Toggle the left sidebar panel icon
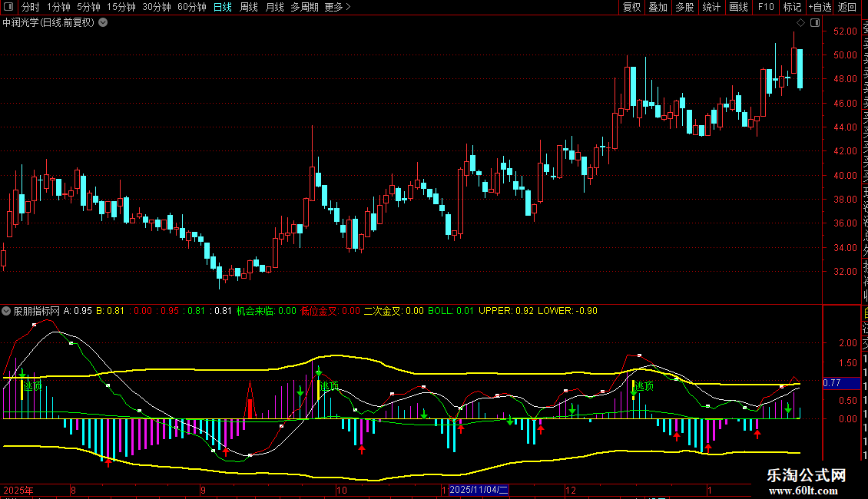The image size is (868, 499). click(x=8, y=7)
